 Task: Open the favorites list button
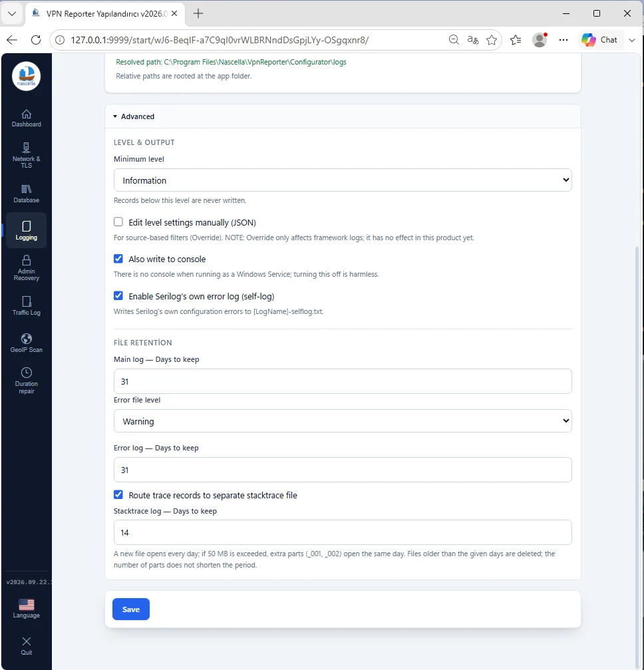tap(516, 40)
